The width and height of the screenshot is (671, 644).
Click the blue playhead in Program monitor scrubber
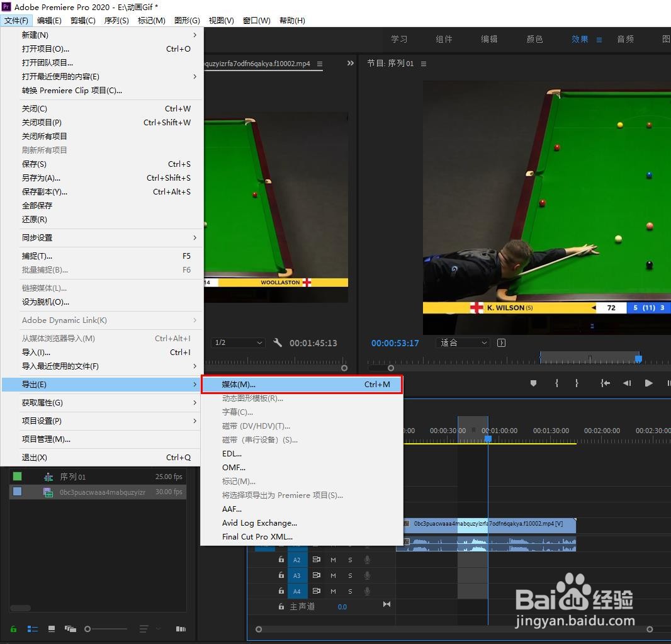(x=638, y=359)
